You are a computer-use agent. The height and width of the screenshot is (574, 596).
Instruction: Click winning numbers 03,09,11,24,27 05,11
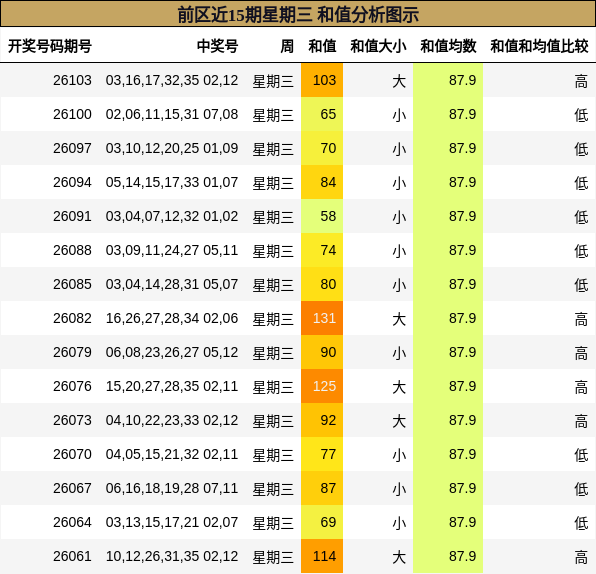coord(172,250)
